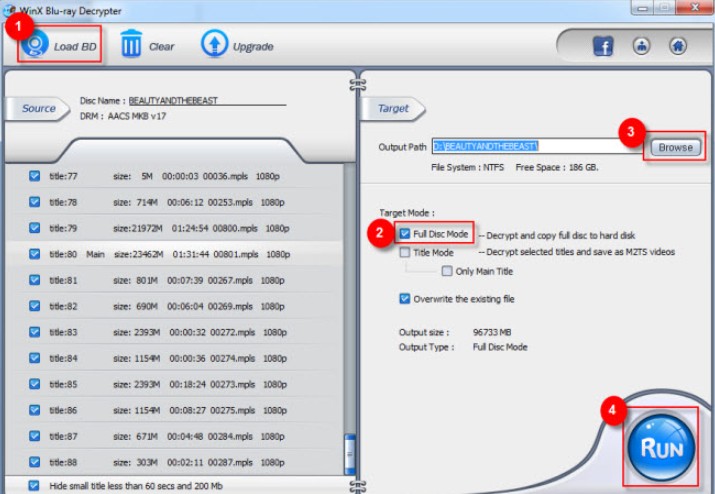Uncheck title:81 checkbox

pos(34,280)
